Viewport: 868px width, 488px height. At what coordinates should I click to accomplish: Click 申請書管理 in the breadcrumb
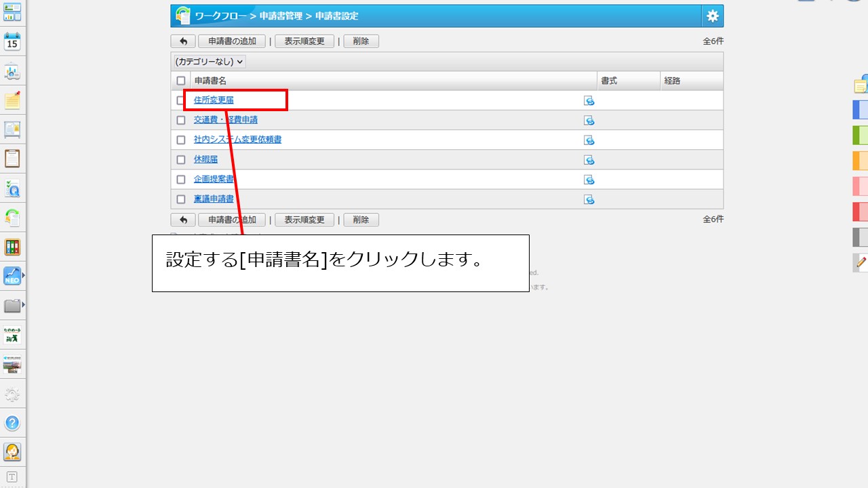[x=281, y=16]
